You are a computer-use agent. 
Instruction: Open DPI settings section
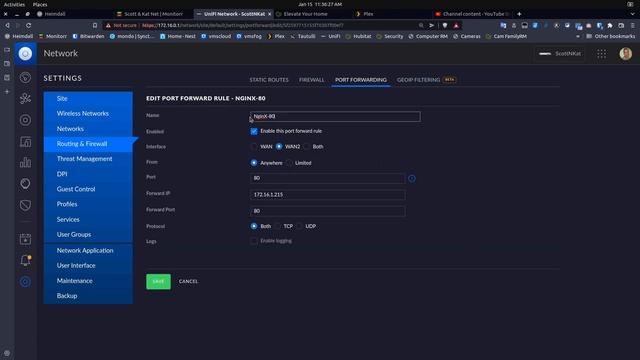click(88, 174)
